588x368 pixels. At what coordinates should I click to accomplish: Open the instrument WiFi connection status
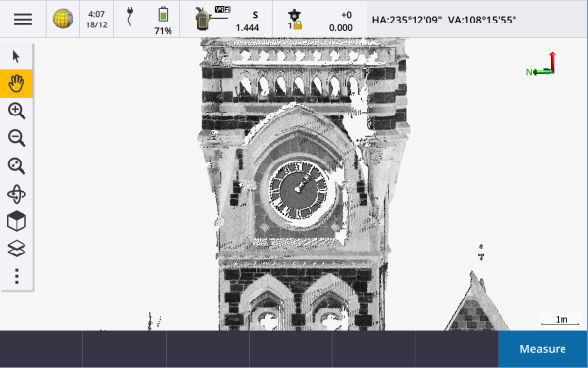213,19
